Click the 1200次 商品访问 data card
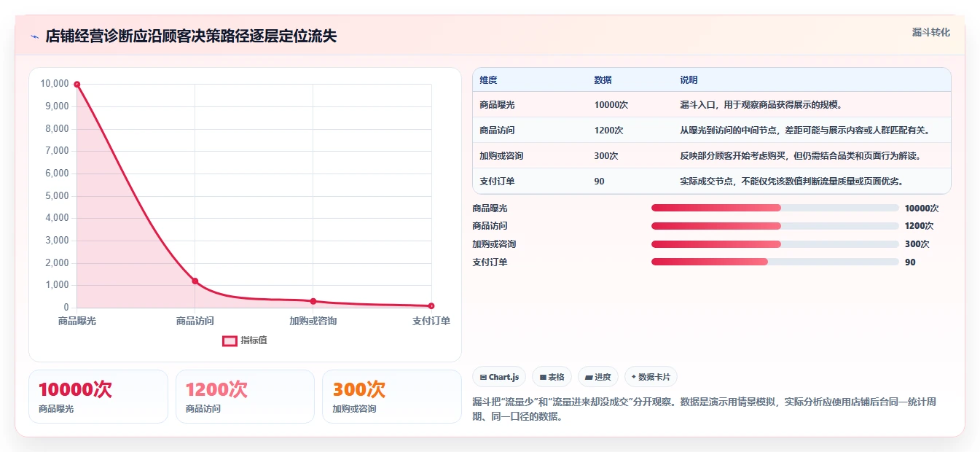 pos(245,397)
